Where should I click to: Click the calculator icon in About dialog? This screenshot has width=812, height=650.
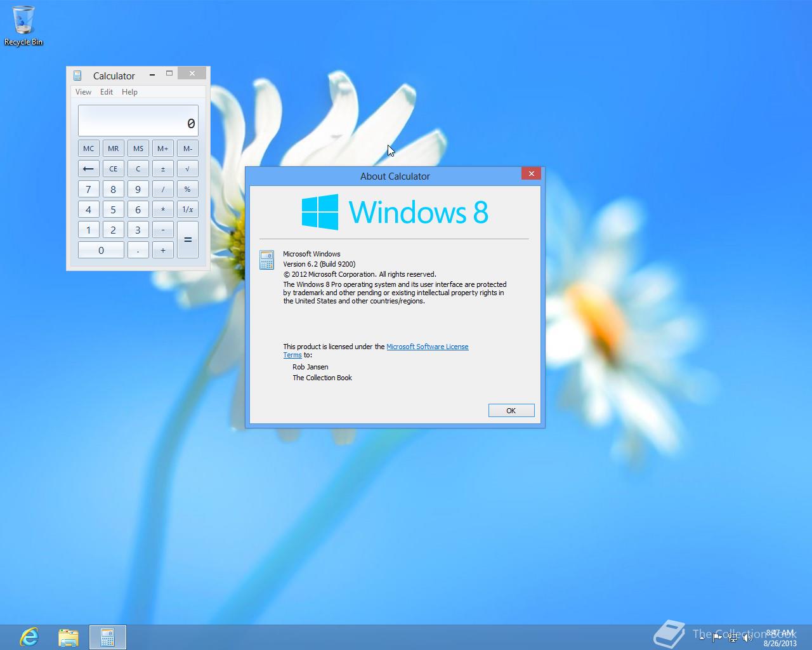(267, 260)
